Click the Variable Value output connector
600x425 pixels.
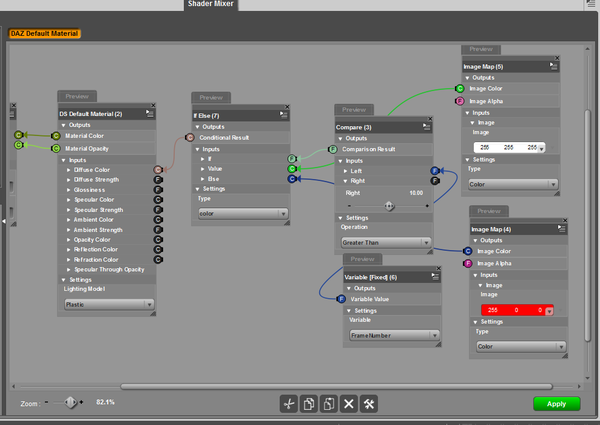coord(341,299)
